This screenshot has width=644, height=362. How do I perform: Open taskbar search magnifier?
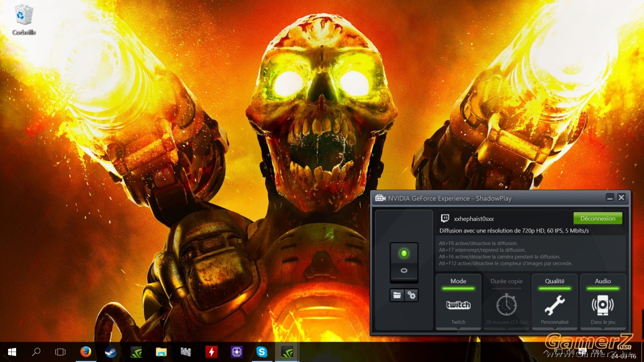tap(36, 352)
